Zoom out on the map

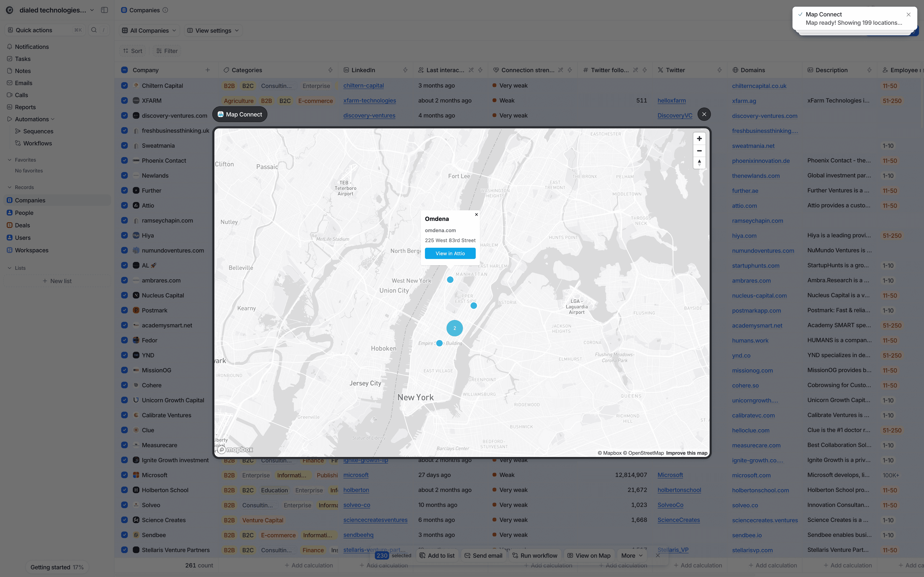[x=699, y=151]
